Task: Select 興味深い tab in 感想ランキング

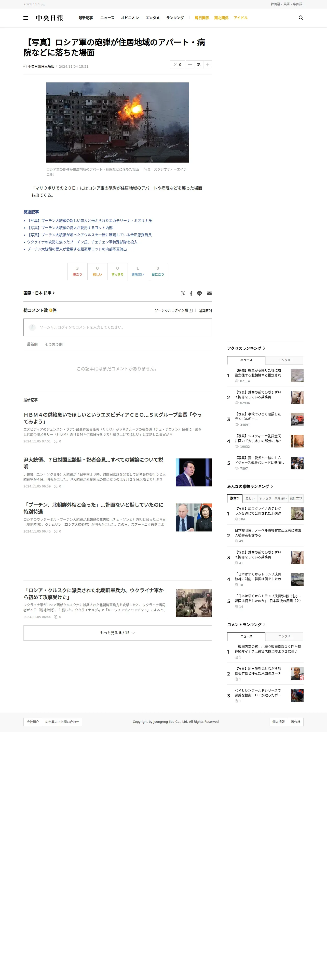Action: (x=281, y=498)
